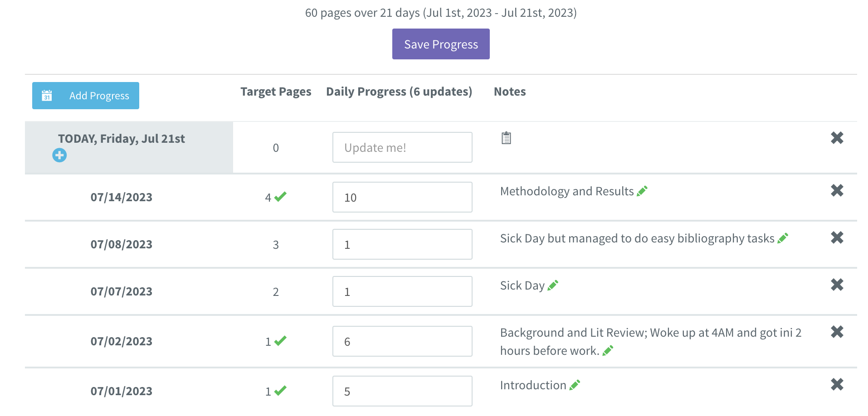
Task: Click the 07/01/2023 date label
Action: click(x=121, y=391)
